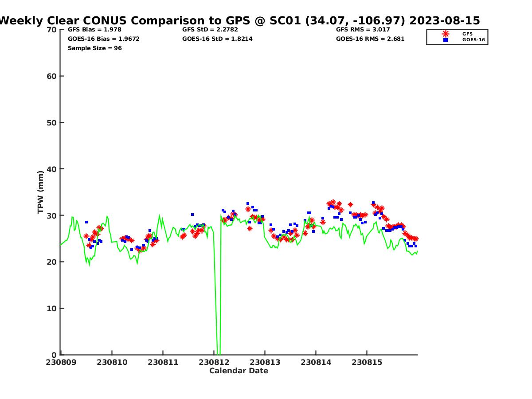The image size is (532, 399).
Task: Click the red GFS asterisk legend marker
Action: [445, 34]
